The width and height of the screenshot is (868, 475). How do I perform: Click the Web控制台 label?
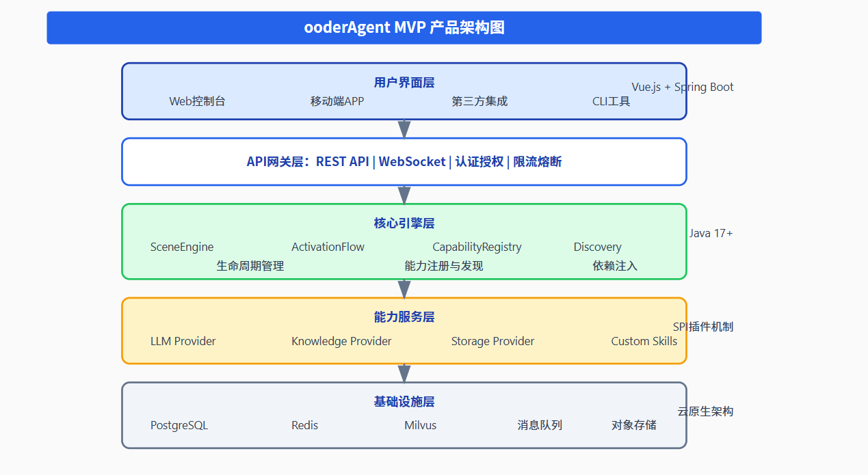197,101
